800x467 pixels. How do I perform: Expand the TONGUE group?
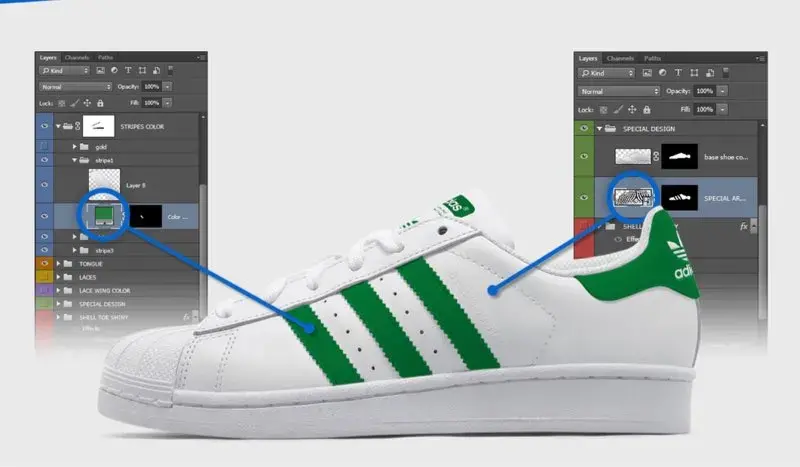pos(58,263)
